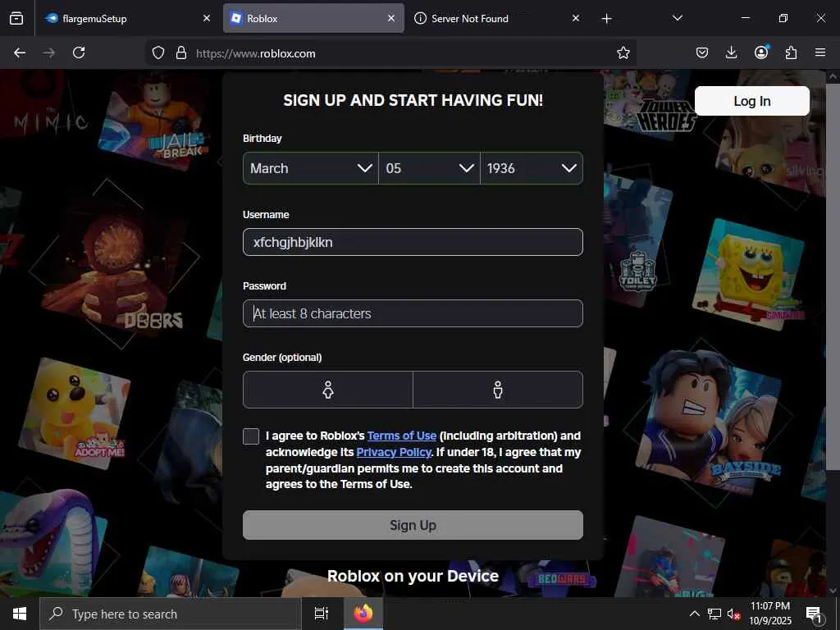
Task: Go back using the back arrow
Action: [x=20, y=52]
